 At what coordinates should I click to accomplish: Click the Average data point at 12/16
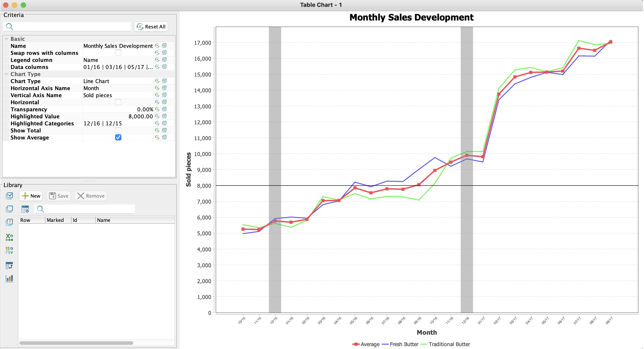467,155
